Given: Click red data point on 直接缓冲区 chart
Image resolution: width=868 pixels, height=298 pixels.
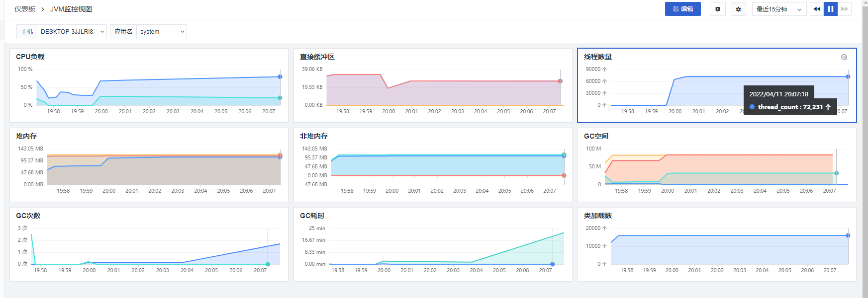Looking at the screenshot, I should [560, 81].
